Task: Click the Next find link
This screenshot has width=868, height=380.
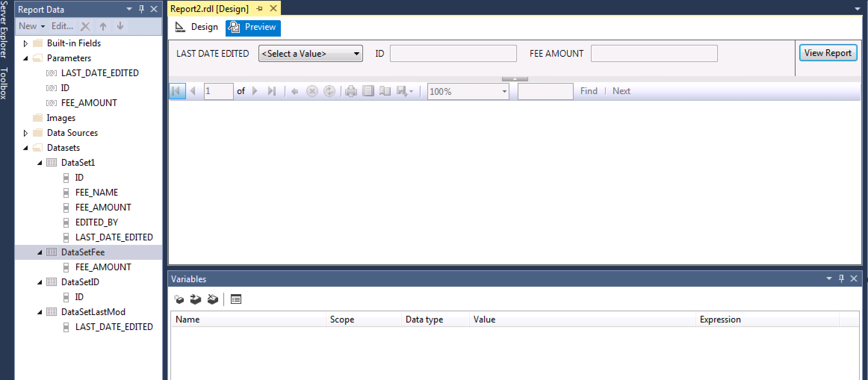Action: (621, 91)
